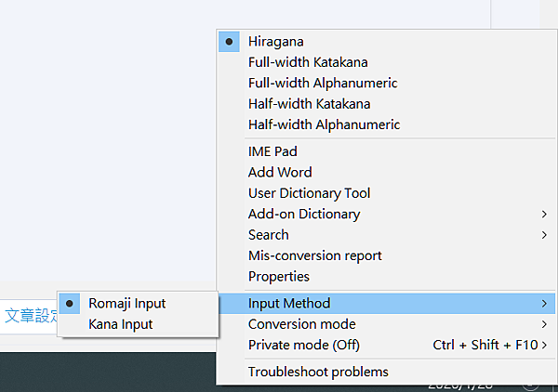Switch to Half-width Alphanumeric
Image resolution: width=558 pixels, height=392 pixels.
click(x=324, y=124)
